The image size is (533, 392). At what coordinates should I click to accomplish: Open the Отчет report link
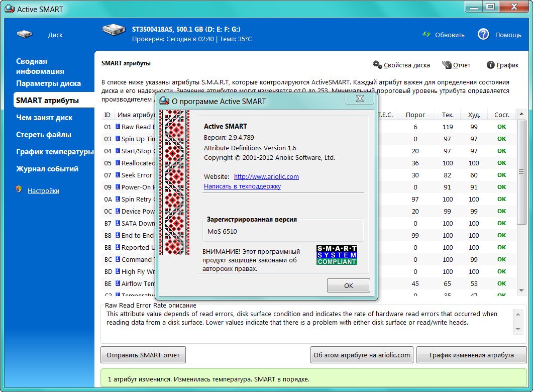[462, 65]
